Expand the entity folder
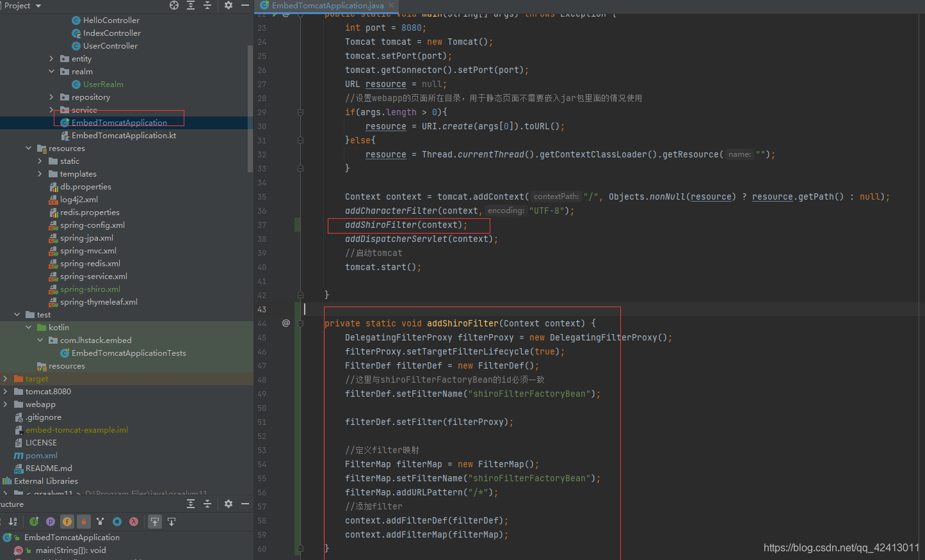This screenshot has height=560, width=925. pos(52,59)
